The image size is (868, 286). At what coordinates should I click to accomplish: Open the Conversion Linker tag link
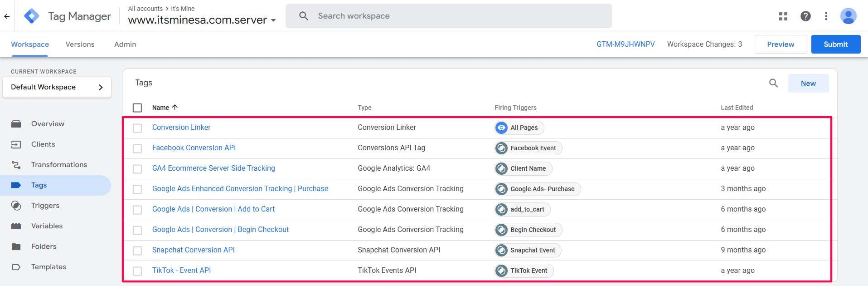click(181, 128)
